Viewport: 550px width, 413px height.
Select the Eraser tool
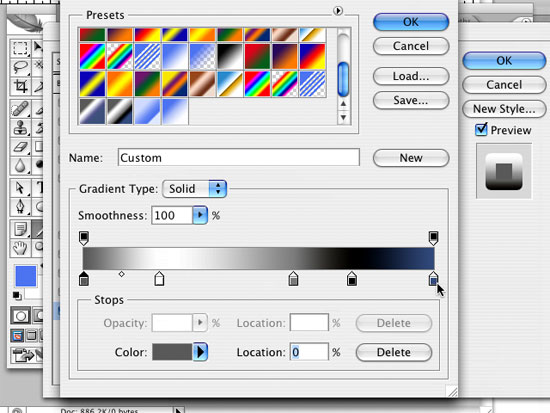point(20,146)
